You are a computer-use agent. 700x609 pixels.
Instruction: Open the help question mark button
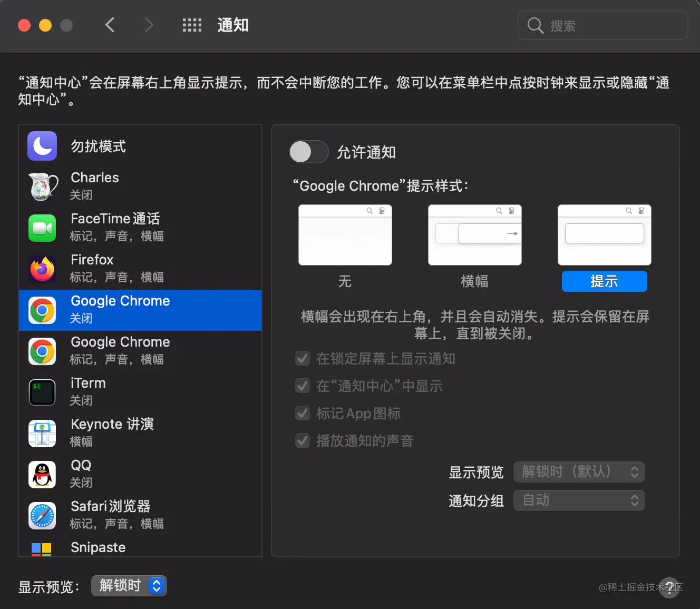click(x=669, y=587)
